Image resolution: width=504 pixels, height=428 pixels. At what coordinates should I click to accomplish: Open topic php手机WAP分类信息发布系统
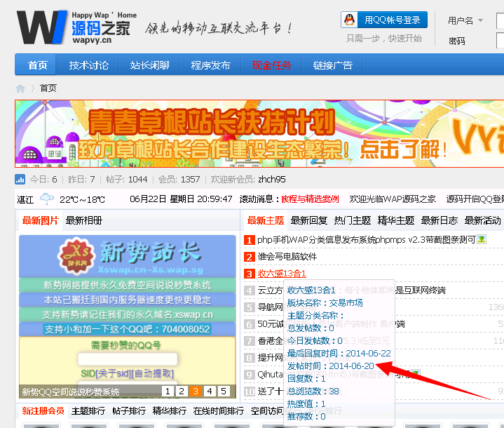click(x=367, y=240)
